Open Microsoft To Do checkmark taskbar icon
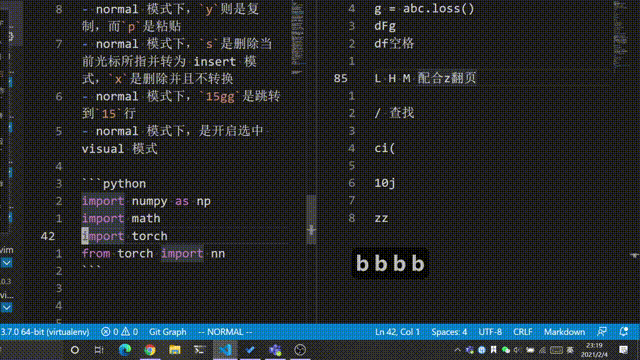Screen dimensions: 640x360 tap(250, 350)
